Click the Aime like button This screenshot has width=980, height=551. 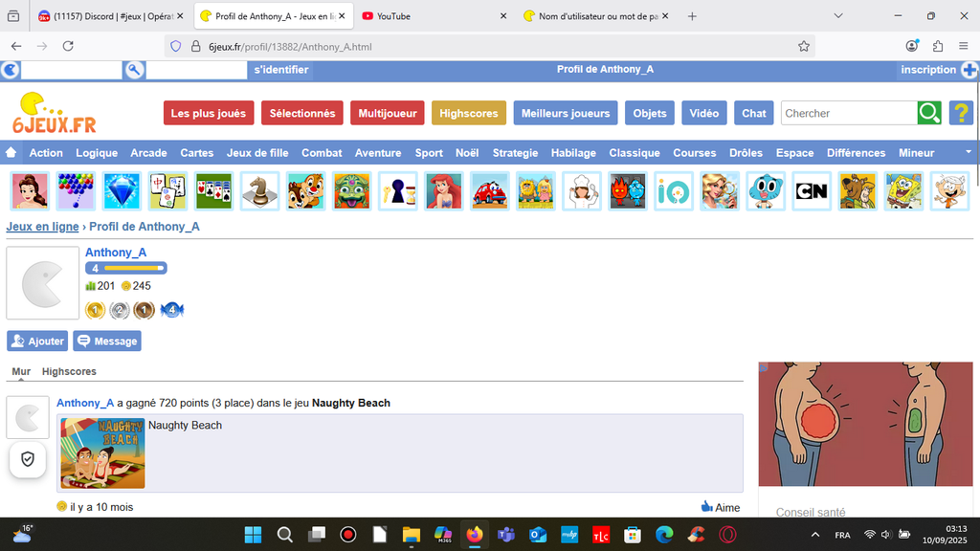[x=721, y=507]
